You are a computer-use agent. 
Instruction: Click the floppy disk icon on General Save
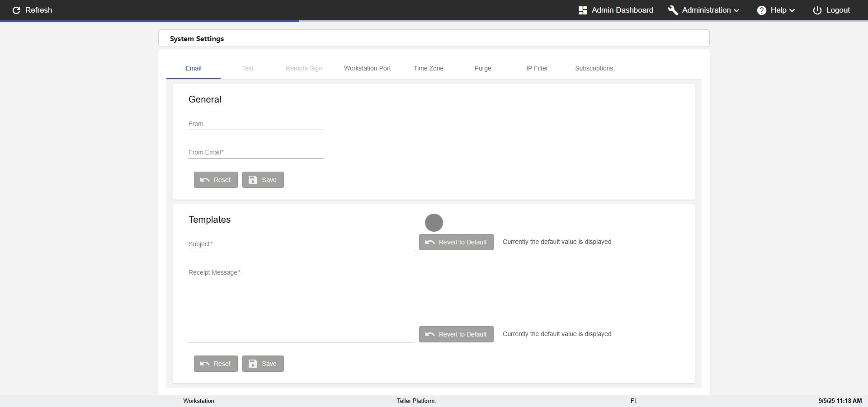point(253,180)
